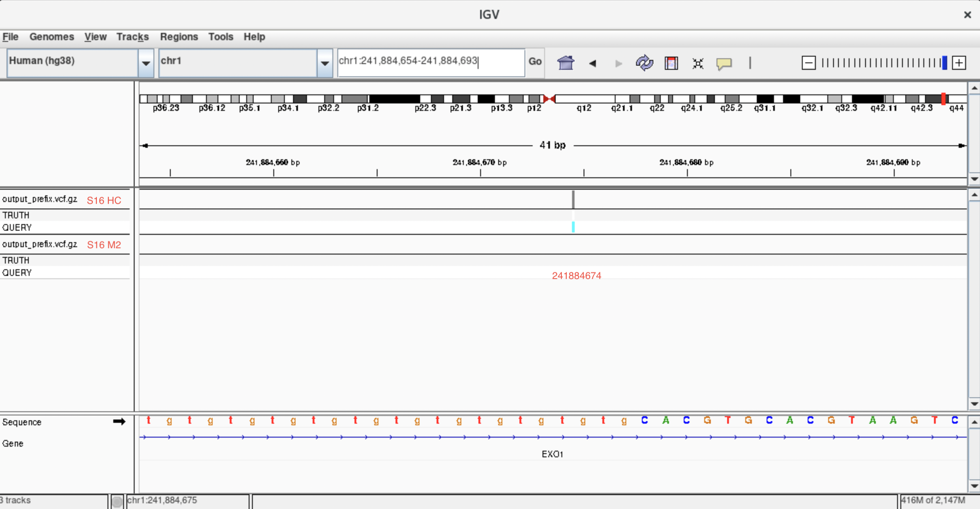Click the 241,884,690 bp ruler label
The image size is (980, 509).
tap(893, 163)
